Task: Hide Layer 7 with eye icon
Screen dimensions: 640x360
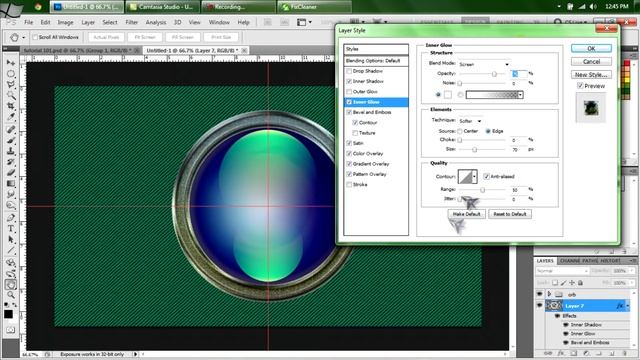Action: pos(540,305)
